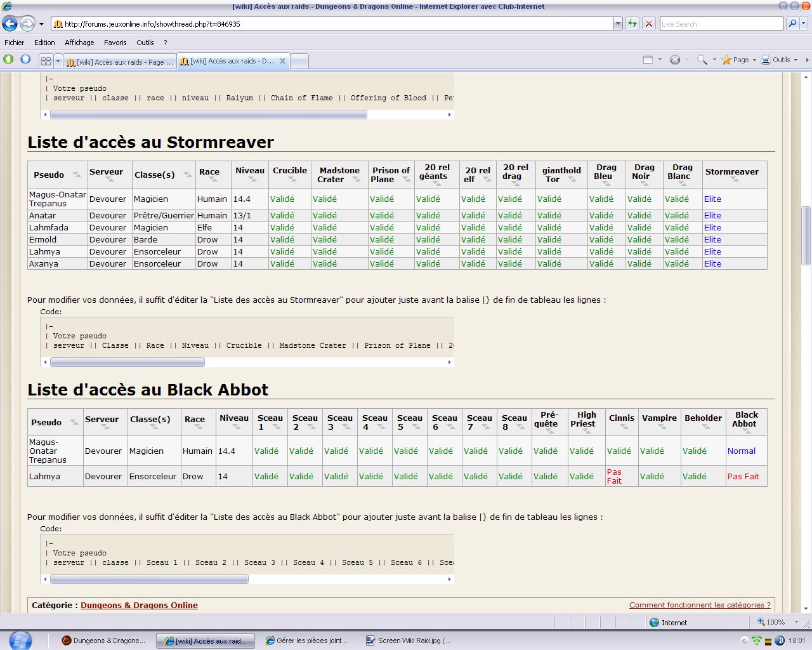Click into the Live Search field
This screenshot has width=812, height=650.
click(721, 24)
